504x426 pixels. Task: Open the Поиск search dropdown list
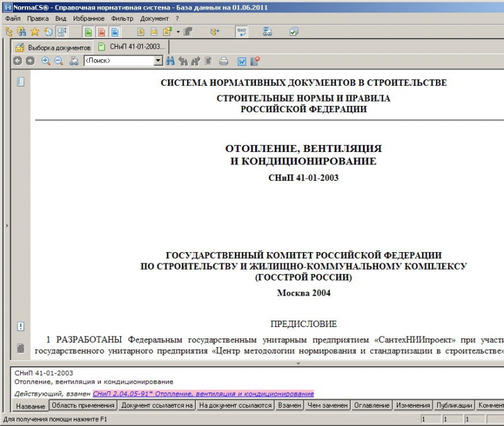click(x=158, y=61)
